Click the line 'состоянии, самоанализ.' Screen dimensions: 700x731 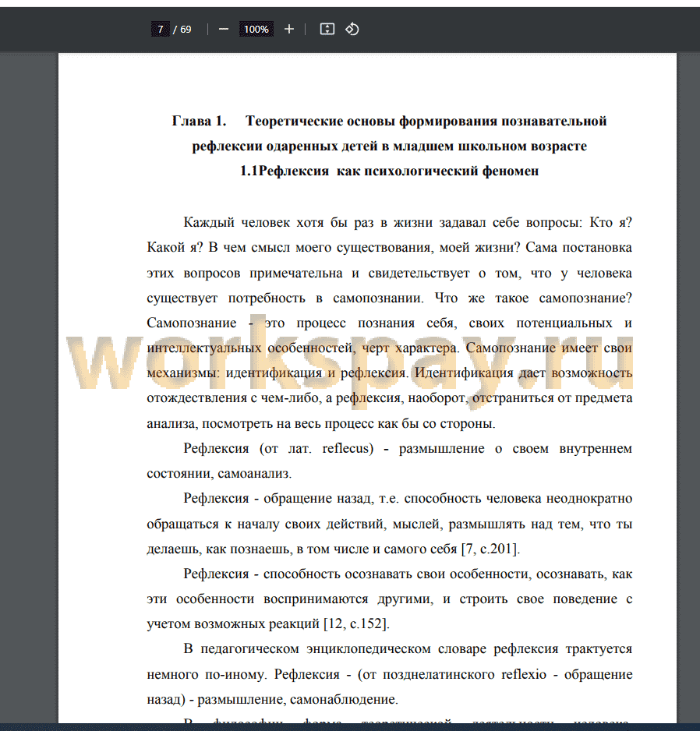[219, 474]
